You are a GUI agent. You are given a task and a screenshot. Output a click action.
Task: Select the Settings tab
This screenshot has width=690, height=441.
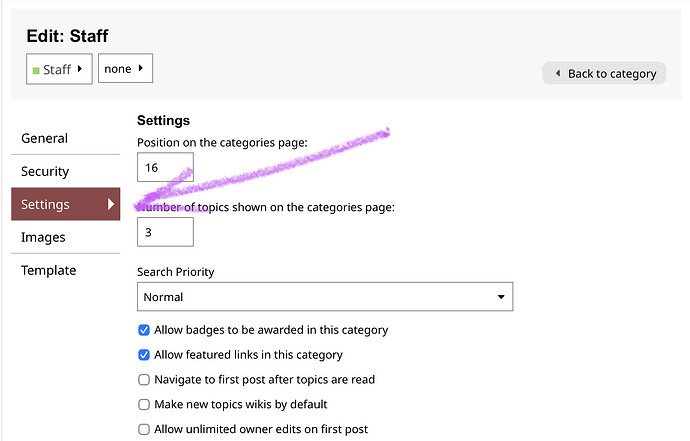pyautogui.click(x=66, y=204)
